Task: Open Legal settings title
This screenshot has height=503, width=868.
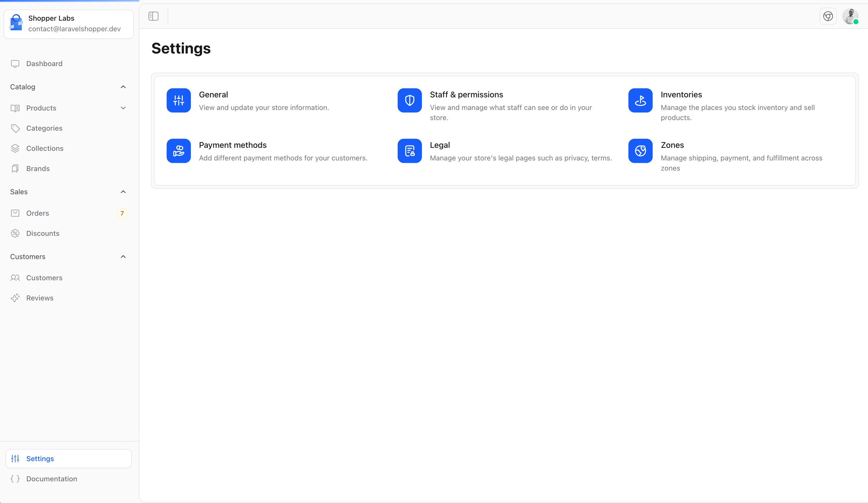Action: tap(440, 145)
